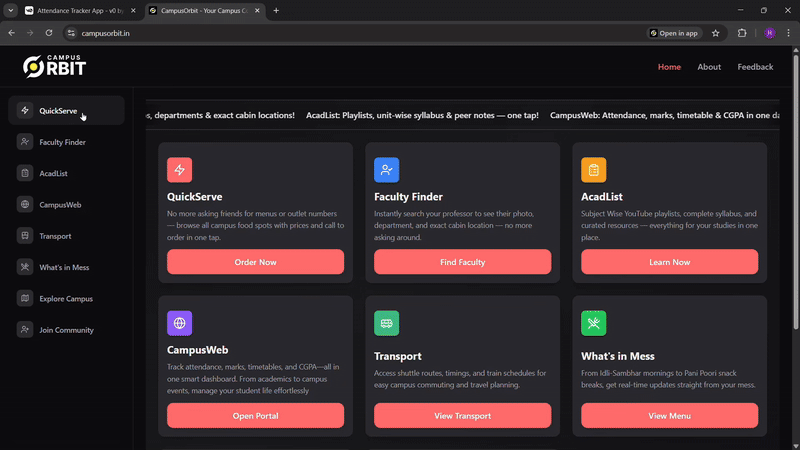Screen dimensions: 800x450
Task: Click the bookmark star icon in address bar
Action: click(715, 33)
